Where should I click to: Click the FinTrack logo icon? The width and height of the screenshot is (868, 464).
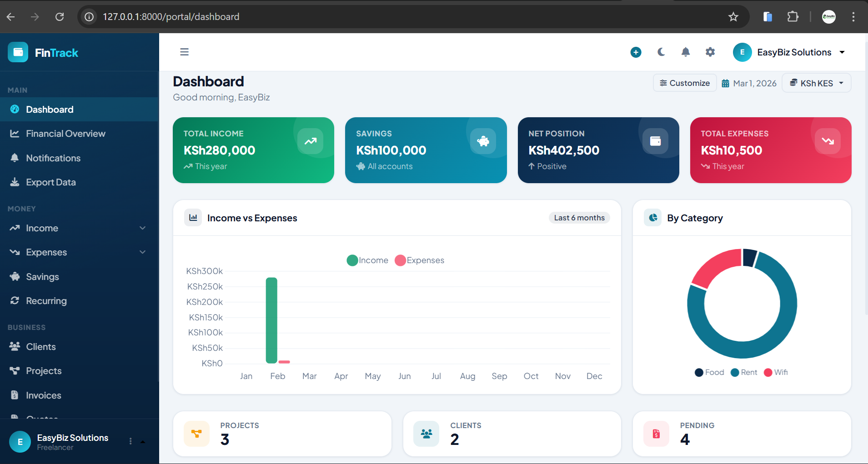pyautogui.click(x=18, y=52)
